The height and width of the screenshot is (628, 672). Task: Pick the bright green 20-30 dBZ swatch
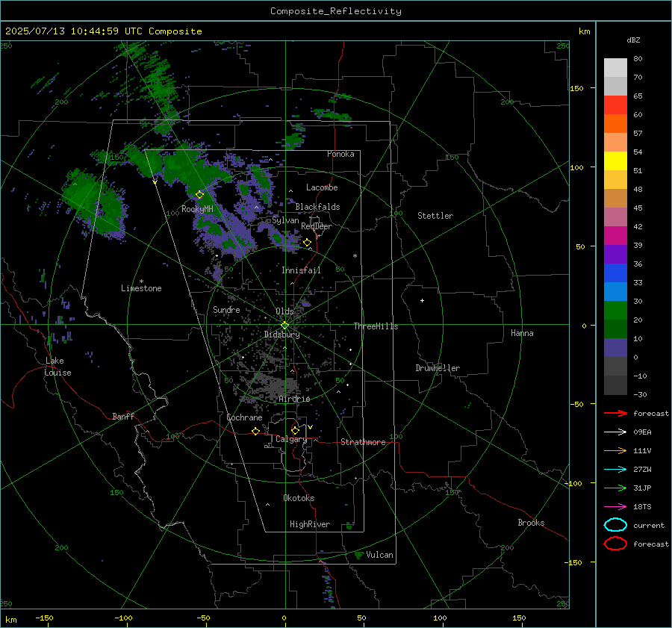tap(615, 311)
